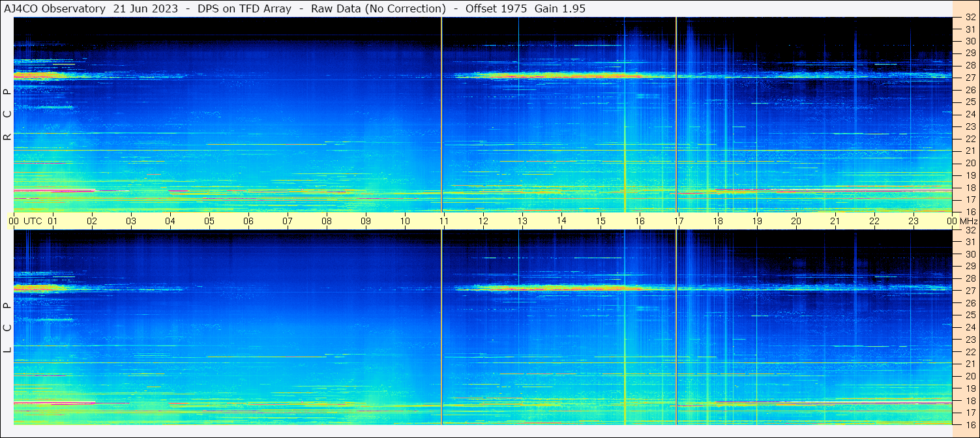Image resolution: width=980 pixels, height=438 pixels.
Task: Click the 14 UTC hour label
Action: [561, 221]
